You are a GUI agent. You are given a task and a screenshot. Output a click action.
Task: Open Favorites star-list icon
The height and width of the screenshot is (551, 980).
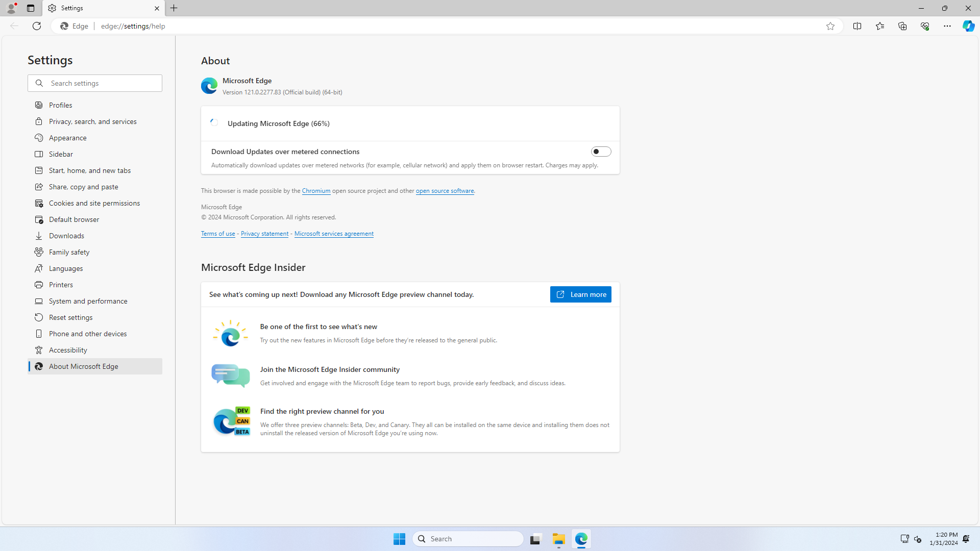(x=879, y=26)
